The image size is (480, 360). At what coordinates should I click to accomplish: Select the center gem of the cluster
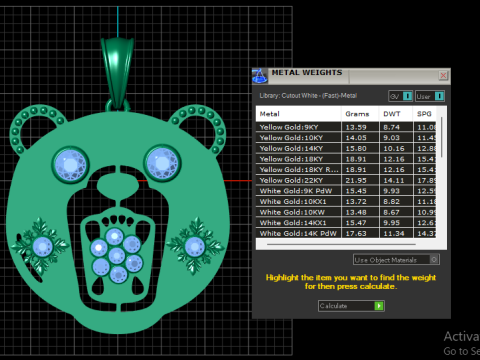pos(117,256)
